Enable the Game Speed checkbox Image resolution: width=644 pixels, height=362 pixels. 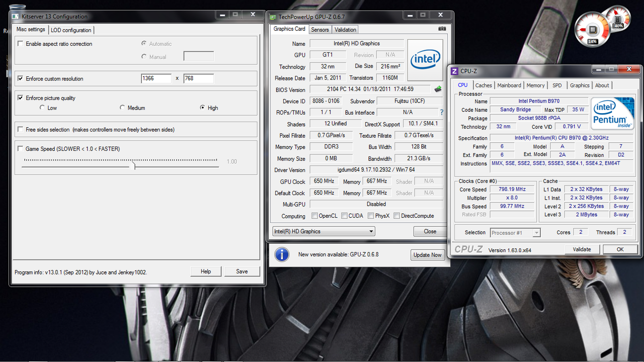[20, 149]
